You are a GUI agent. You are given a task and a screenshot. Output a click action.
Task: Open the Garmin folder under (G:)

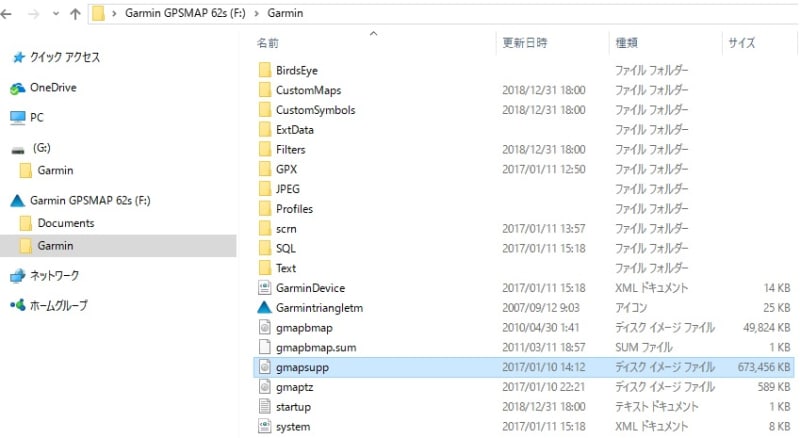(x=55, y=171)
